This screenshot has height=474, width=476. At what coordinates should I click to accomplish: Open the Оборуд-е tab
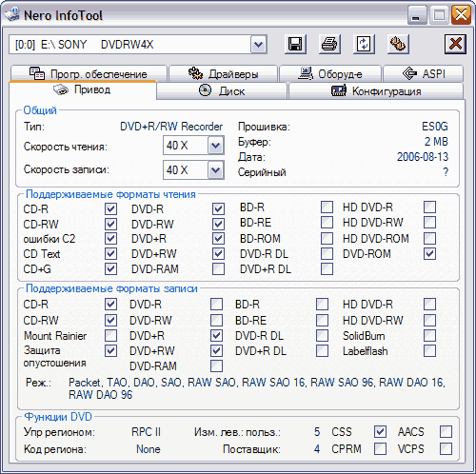[330, 74]
